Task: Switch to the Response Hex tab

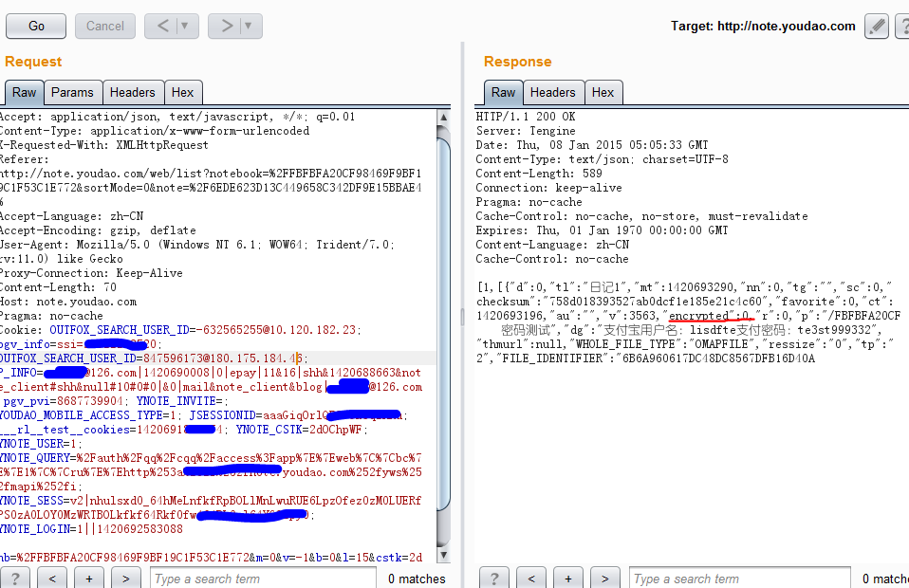Action: tap(603, 93)
